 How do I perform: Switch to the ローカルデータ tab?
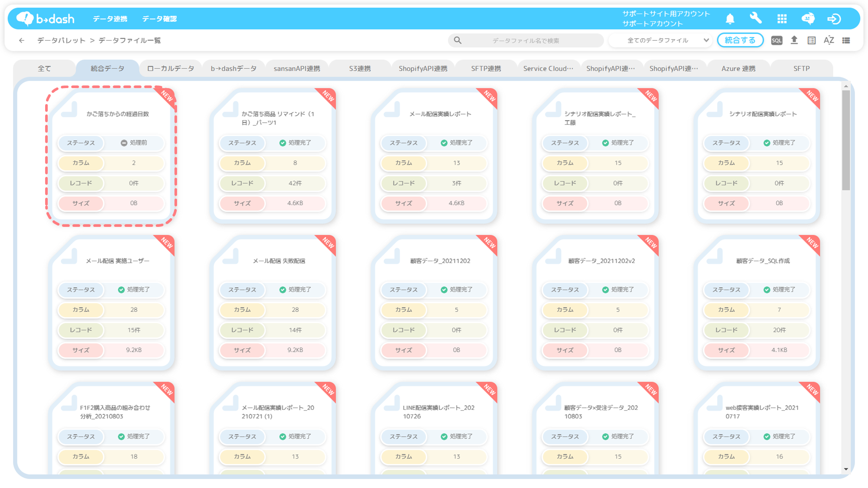(x=171, y=69)
